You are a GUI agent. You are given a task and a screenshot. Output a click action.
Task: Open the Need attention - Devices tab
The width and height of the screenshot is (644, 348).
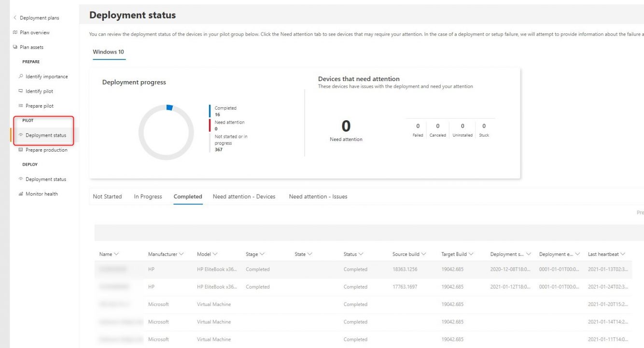coord(244,196)
